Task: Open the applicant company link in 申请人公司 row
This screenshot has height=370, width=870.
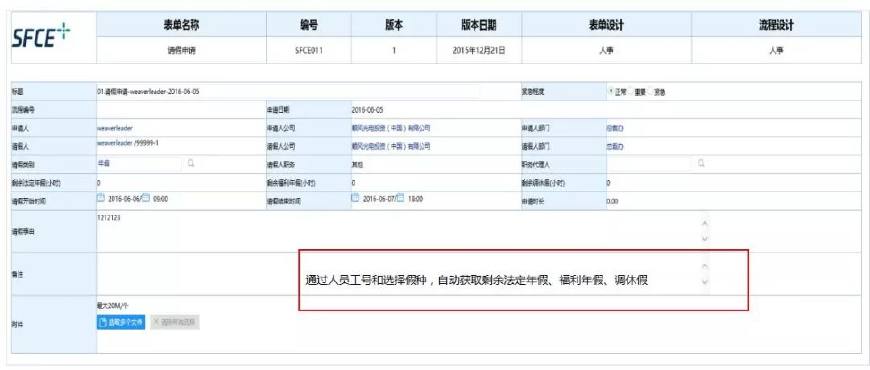Action: (x=391, y=128)
